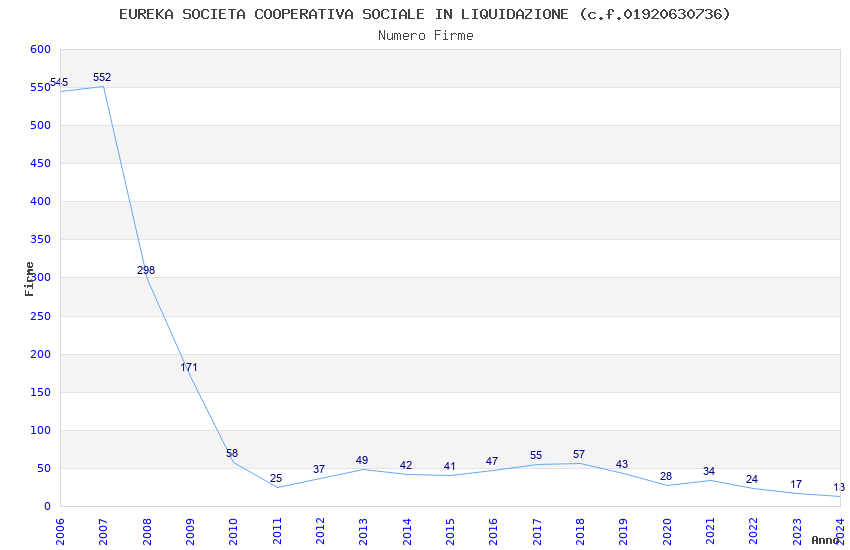
Task: Click the y-axis tick label 100
Action: click(41, 430)
